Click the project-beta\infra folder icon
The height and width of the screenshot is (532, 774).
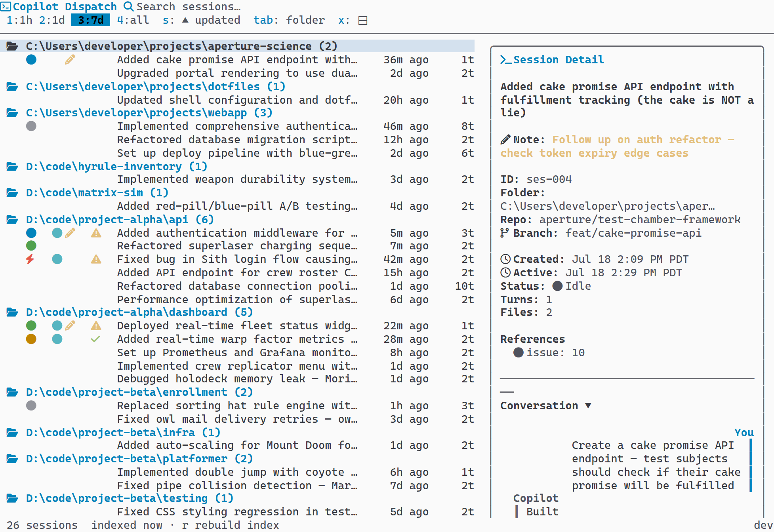(x=12, y=432)
